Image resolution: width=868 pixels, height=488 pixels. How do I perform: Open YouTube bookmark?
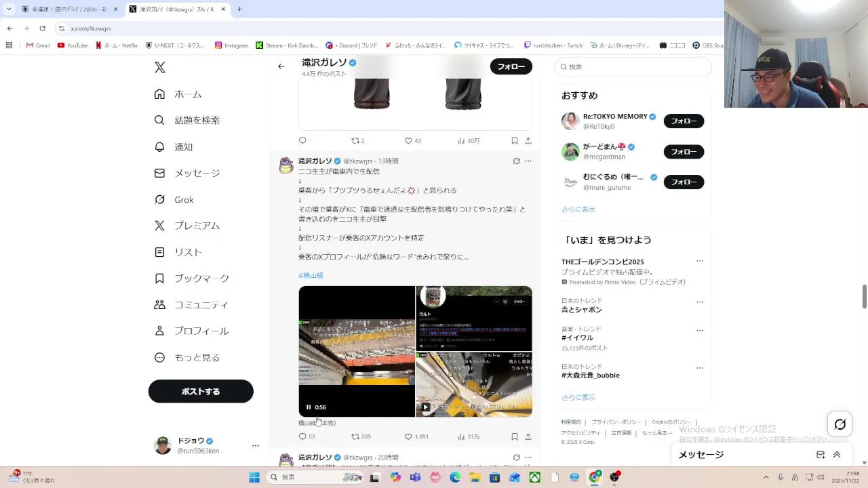pos(73,45)
